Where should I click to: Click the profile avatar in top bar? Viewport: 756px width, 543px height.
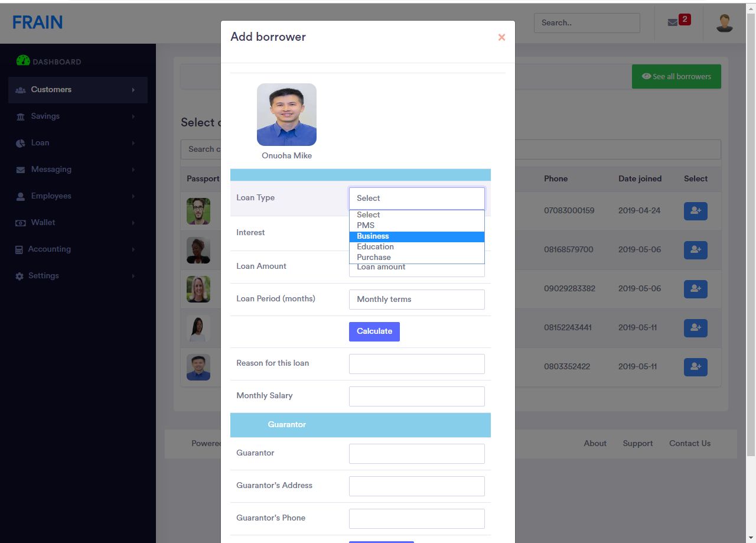click(x=724, y=22)
